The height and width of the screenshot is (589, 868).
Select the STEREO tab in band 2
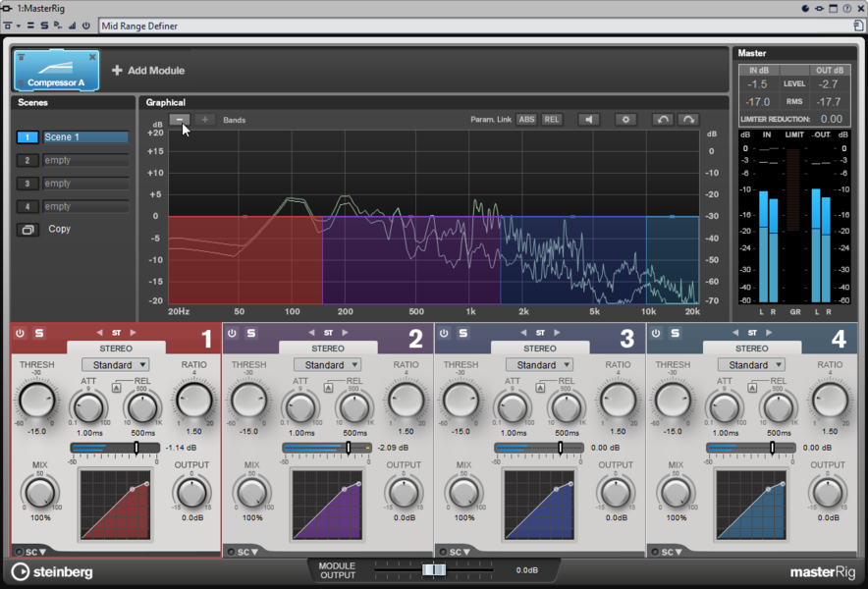(328, 348)
